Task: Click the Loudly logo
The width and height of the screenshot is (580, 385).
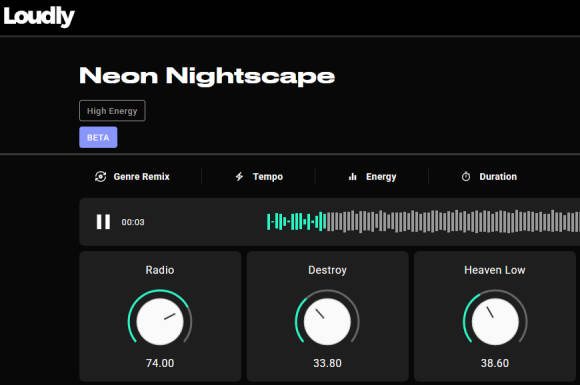Action: [39, 17]
